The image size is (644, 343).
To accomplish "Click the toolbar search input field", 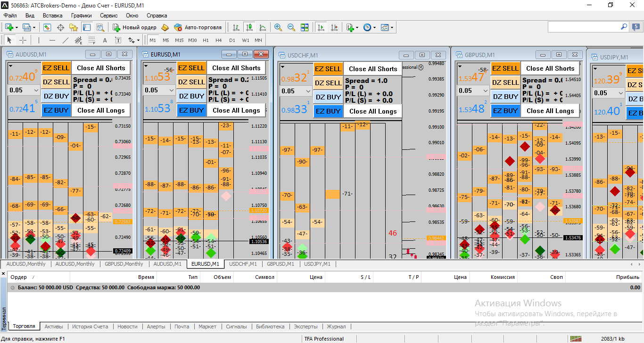I will coord(583,27).
